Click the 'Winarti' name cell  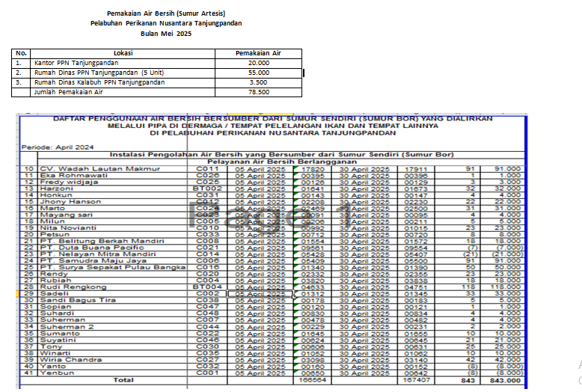click(113, 353)
